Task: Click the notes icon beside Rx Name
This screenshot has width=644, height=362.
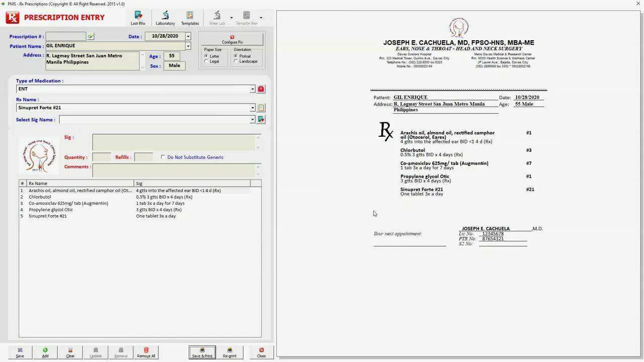Action: (x=261, y=108)
